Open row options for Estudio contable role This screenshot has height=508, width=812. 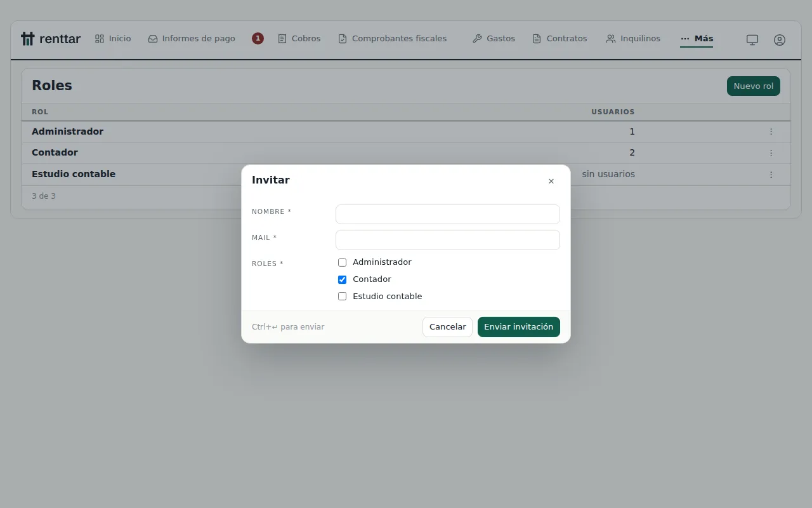click(x=771, y=174)
